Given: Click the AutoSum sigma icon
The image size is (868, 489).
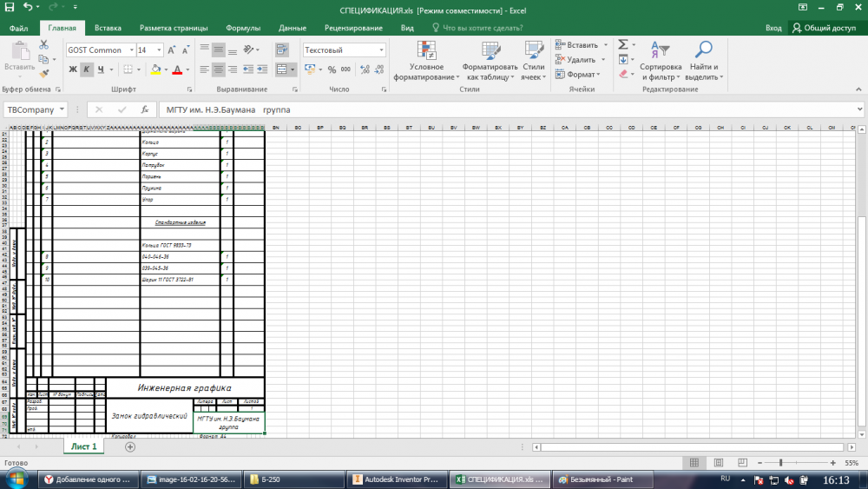Looking at the screenshot, I should [622, 44].
